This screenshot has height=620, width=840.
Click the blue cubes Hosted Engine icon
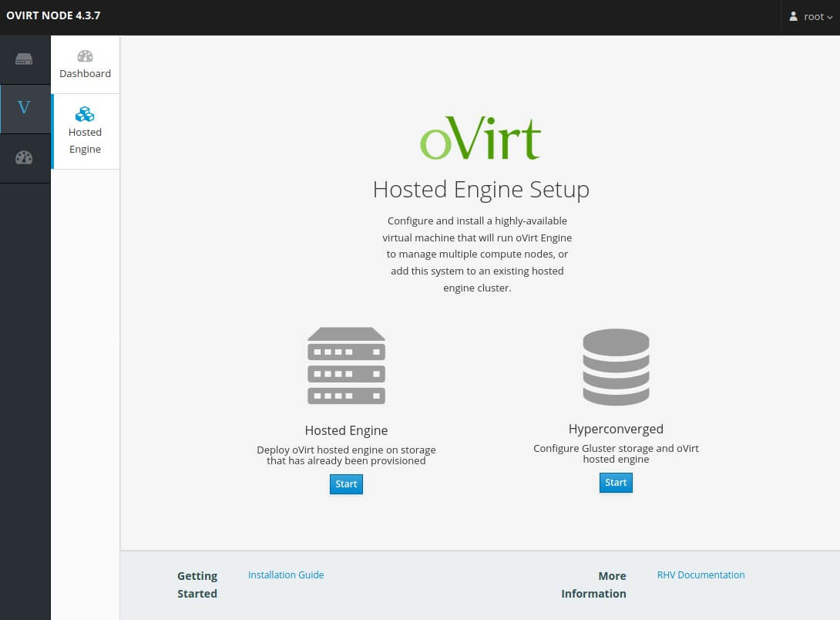tap(85, 114)
